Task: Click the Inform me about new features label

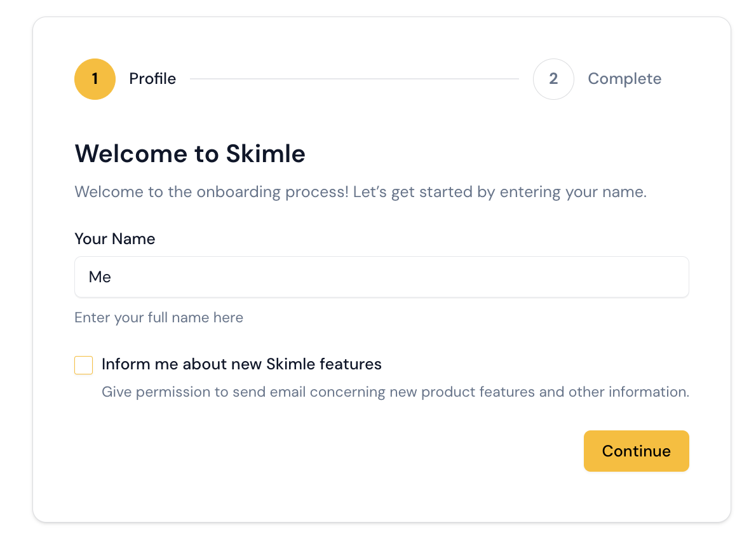Action: click(x=241, y=364)
